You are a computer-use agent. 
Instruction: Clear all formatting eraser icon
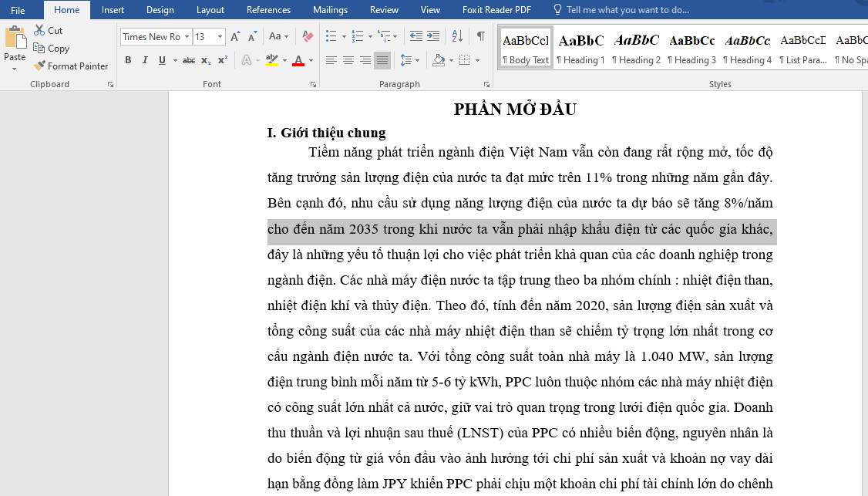(308, 36)
